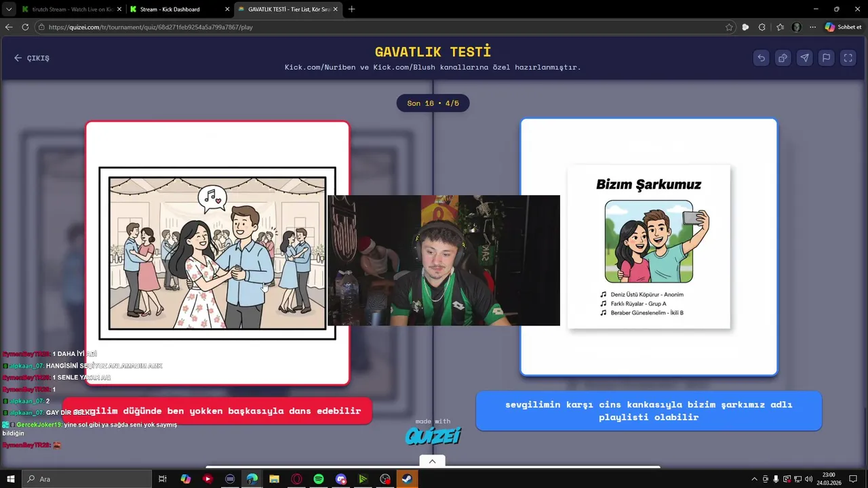
Task: Choose the red caption about dancing at wedding
Action: click(217, 411)
